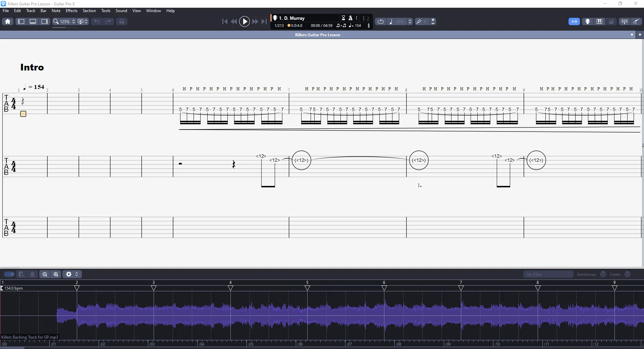Jump to the last bar
This screenshot has height=349, width=644.
[x=264, y=21]
